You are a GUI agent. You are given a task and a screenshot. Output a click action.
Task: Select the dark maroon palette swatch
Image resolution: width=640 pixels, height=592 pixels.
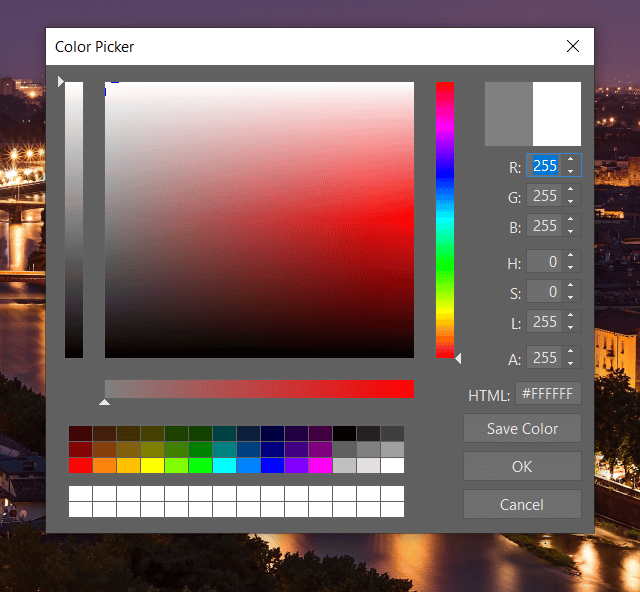pos(80,434)
